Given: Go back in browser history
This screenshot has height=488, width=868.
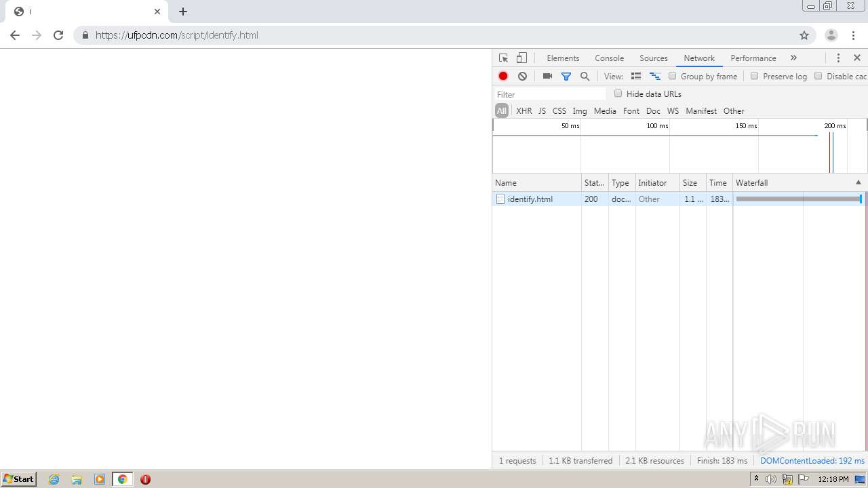Looking at the screenshot, I should tap(15, 35).
